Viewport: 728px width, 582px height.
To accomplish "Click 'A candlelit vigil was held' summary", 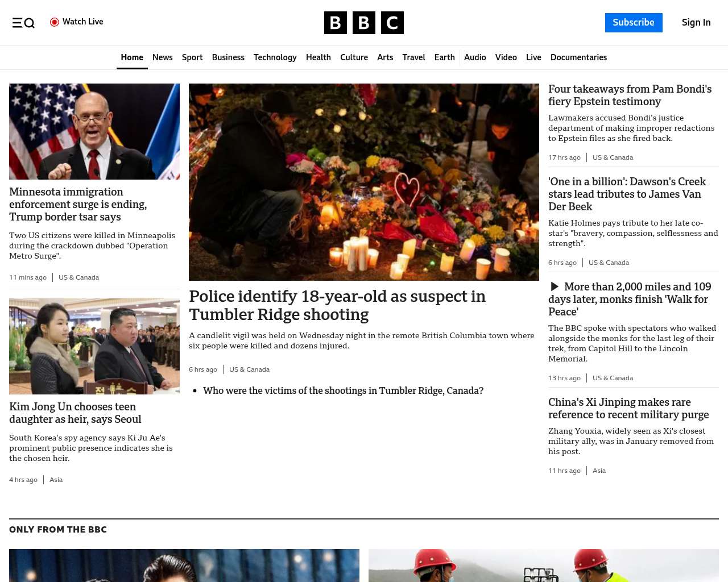I will (x=362, y=340).
